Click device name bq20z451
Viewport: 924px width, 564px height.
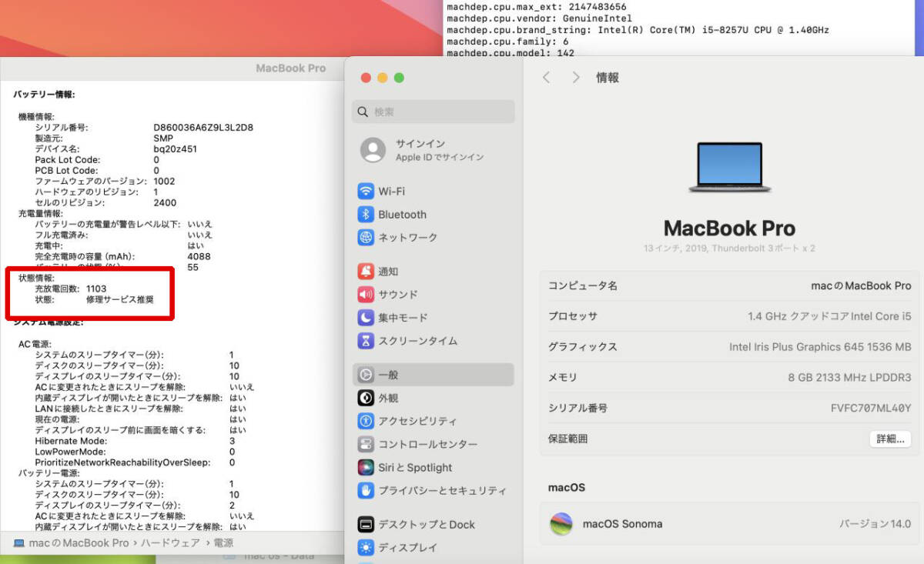pyautogui.click(x=175, y=149)
